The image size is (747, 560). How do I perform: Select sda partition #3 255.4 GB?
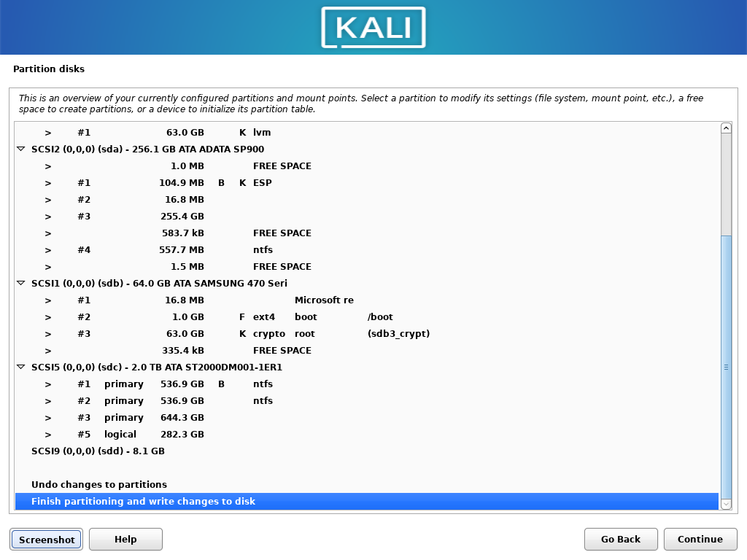(367, 216)
